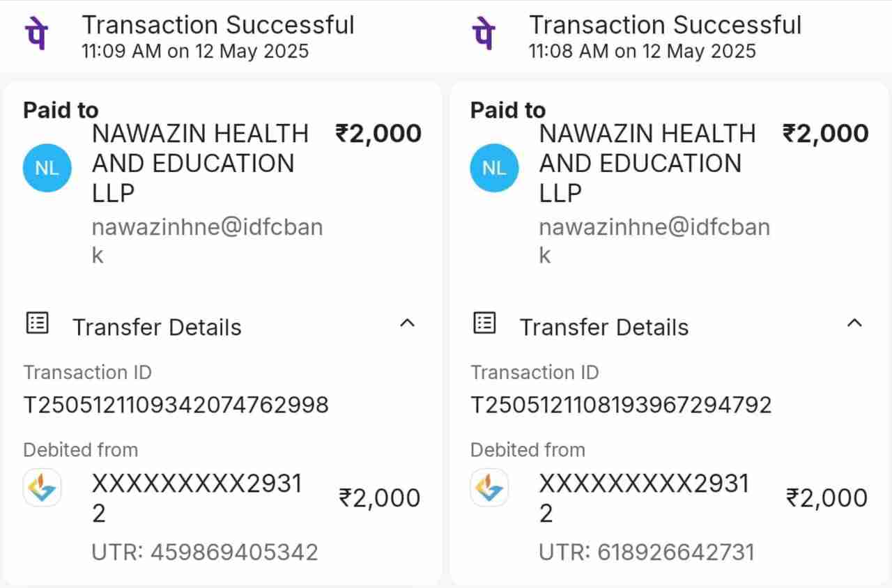The width and height of the screenshot is (892, 588).
Task: Click the Transfer Details heading in the 11:09 AM receipt
Action: 157,327
